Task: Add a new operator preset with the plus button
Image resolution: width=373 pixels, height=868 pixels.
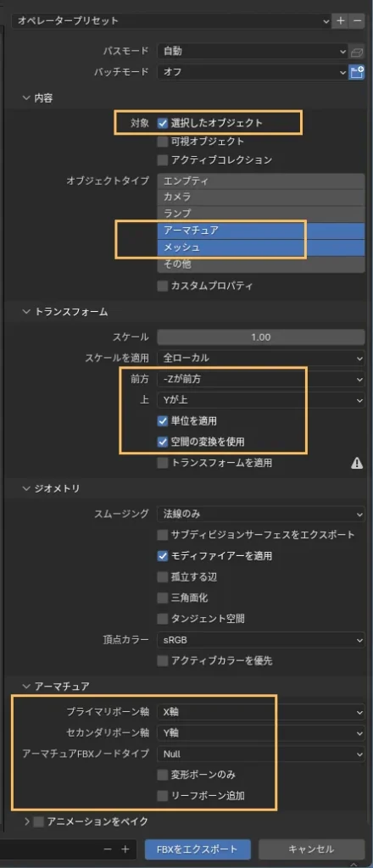Action: coord(340,21)
